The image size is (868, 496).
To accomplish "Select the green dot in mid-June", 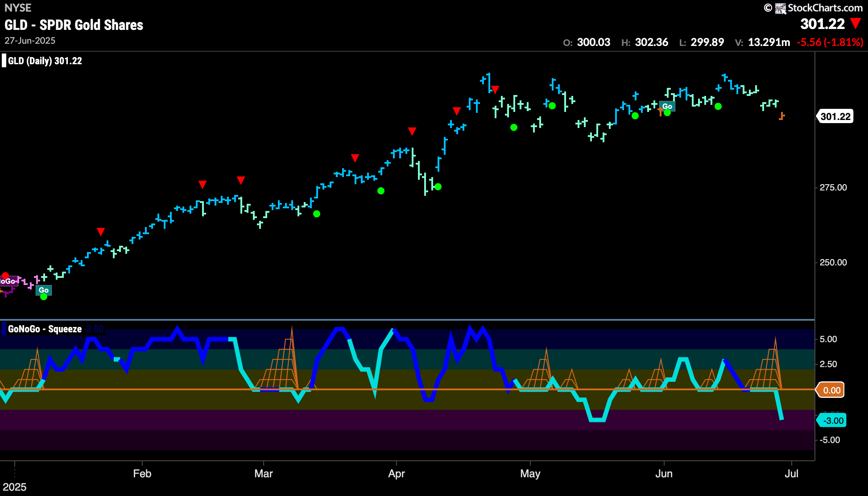I will click(x=718, y=106).
